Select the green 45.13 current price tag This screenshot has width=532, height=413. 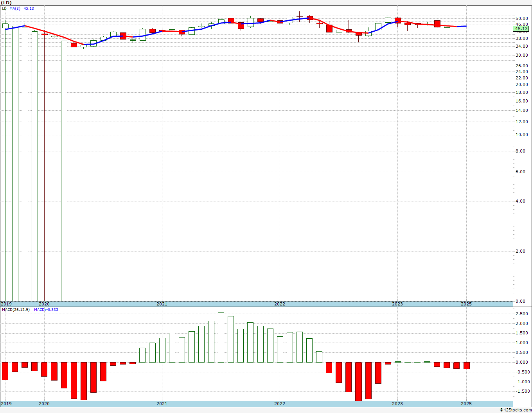tap(521, 29)
